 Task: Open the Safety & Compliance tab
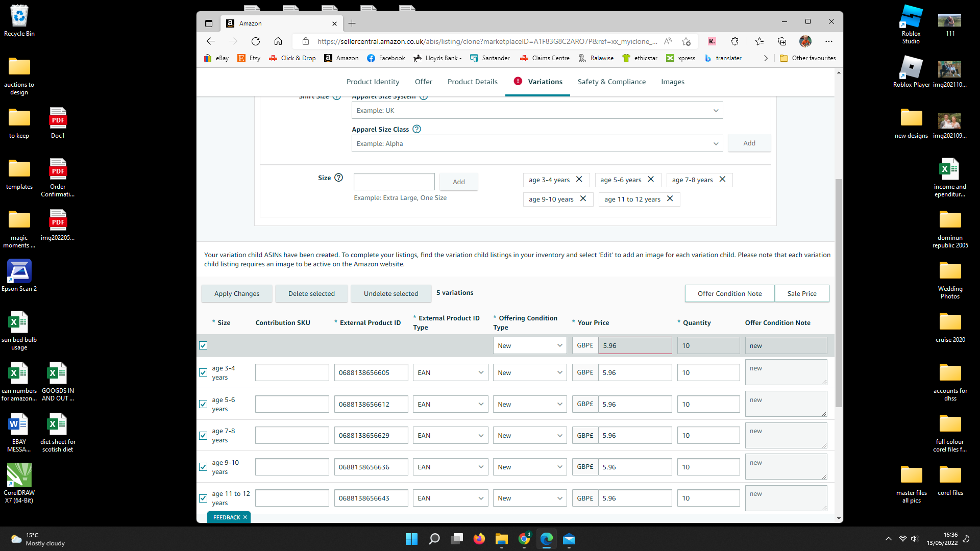pos(611,82)
